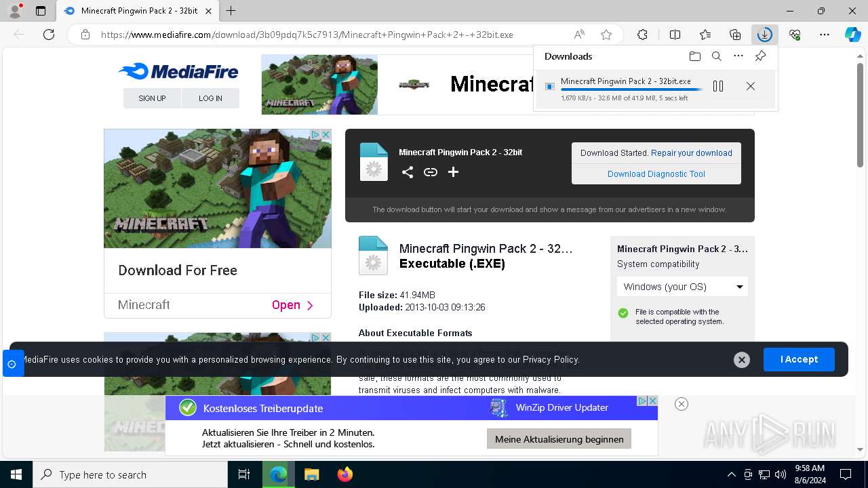Open a new browser tab
868x488 pixels.
coord(231,11)
